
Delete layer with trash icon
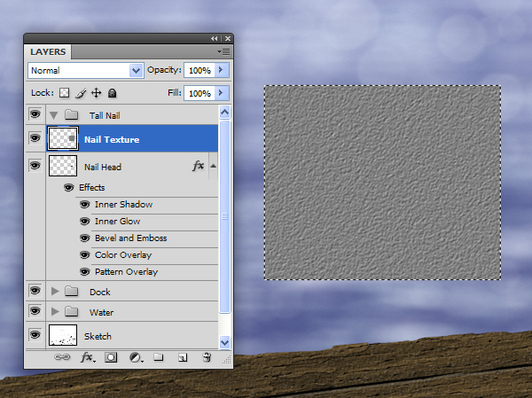(x=207, y=357)
